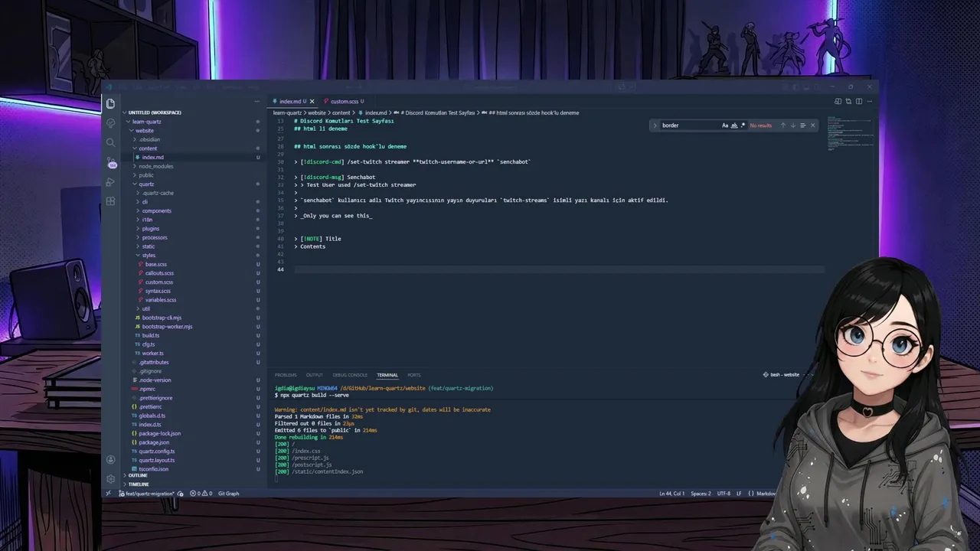The height and width of the screenshot is (551, 980).
Task: Expand the plugins folder
Action: click(150, 228)
